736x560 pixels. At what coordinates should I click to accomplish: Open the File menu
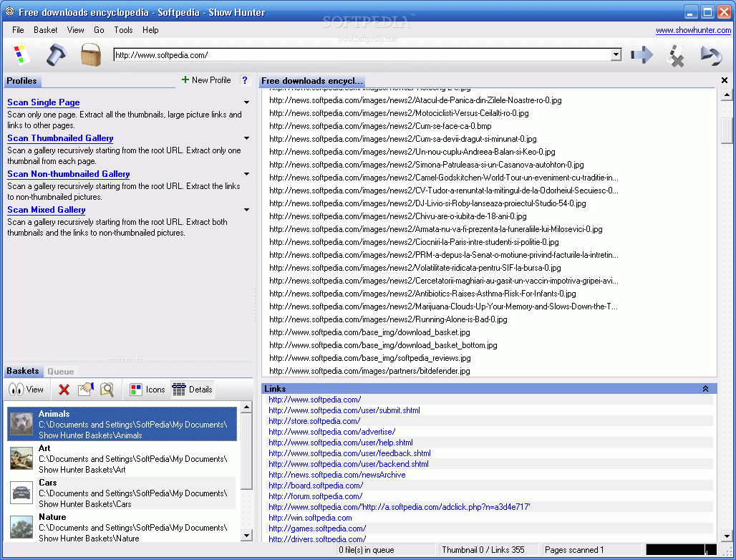(18, 29)
